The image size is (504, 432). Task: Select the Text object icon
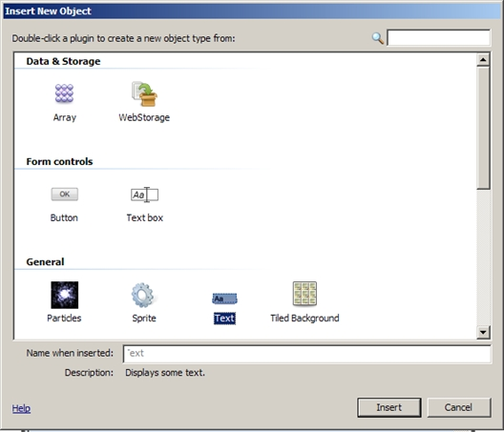click(x=224, y=298)
